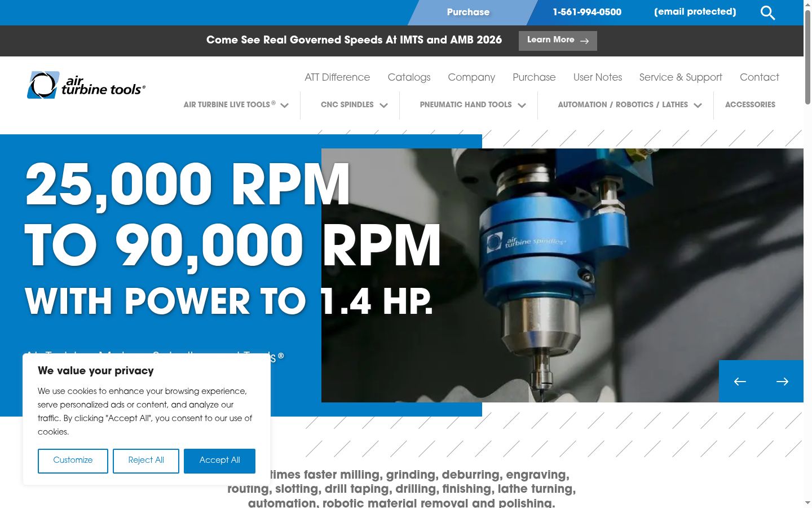Click Learn More banner button

point(558,40)
